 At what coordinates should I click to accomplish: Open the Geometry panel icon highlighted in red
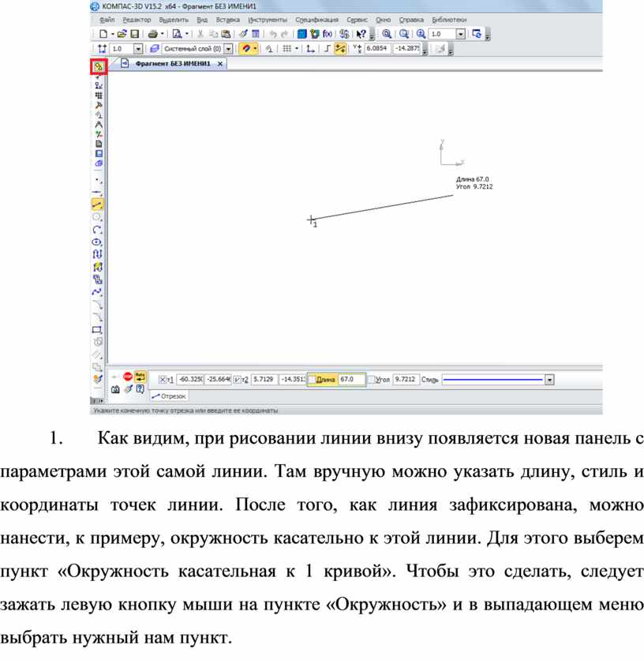98,67
